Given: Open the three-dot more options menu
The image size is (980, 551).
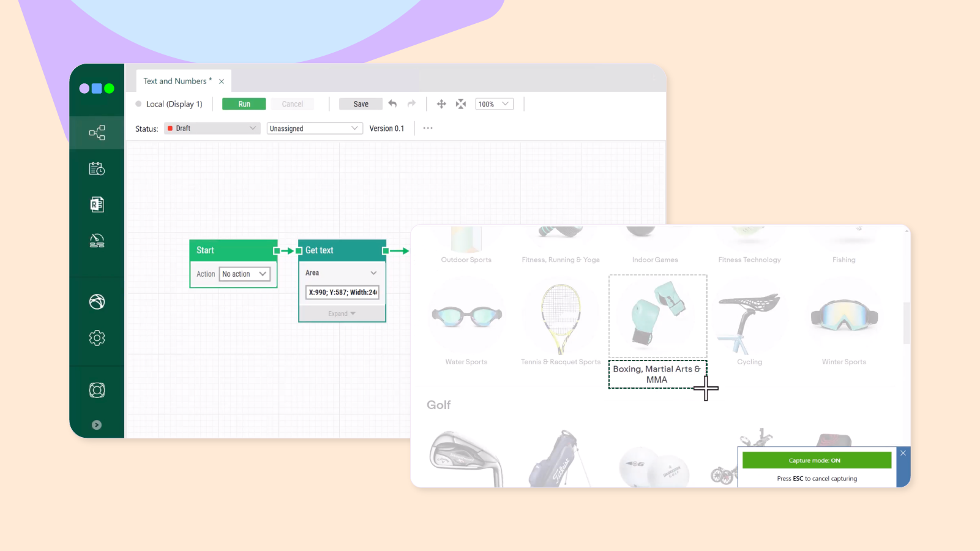Looking at the screenshot, I should [x=428, y=129].
